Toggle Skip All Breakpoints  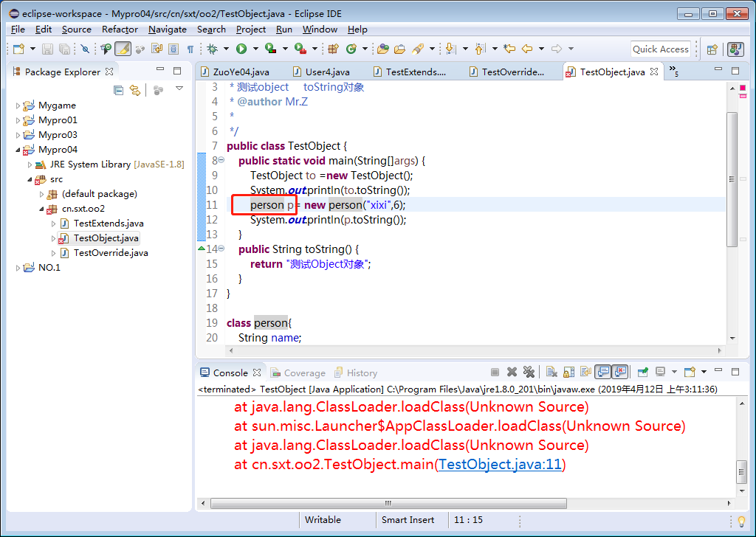pyautogui.click(x=85, y=49)
